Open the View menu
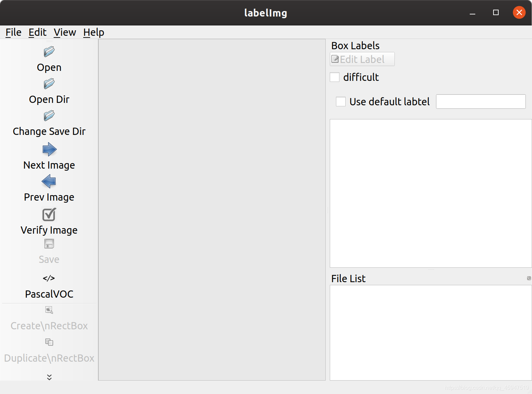Viewport: 532px width, 394px height. pos(65,32)
